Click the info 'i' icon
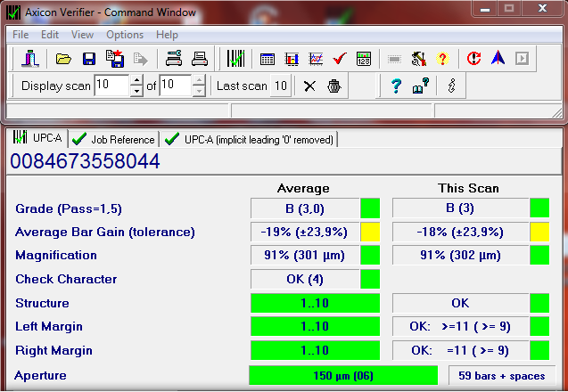 click(452, 86)
